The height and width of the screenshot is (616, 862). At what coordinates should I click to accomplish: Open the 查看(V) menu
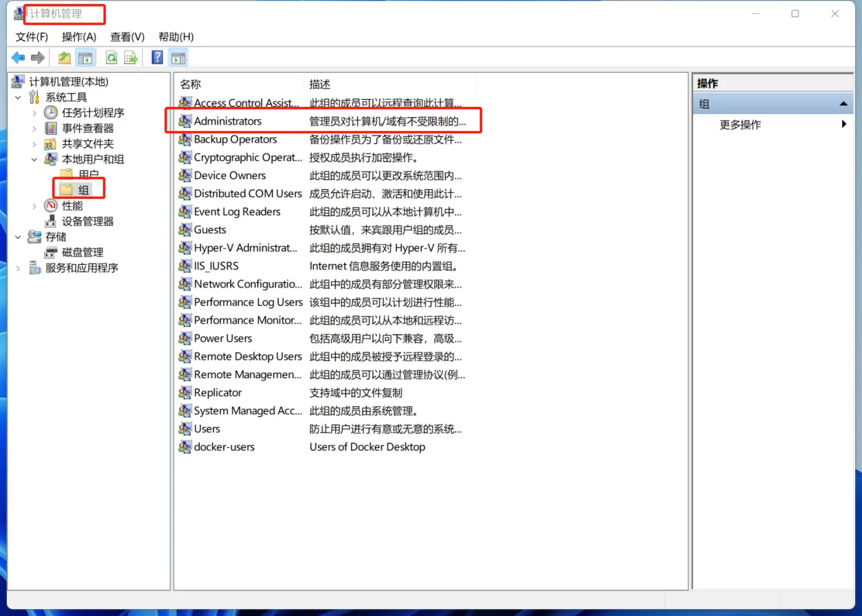127,37
